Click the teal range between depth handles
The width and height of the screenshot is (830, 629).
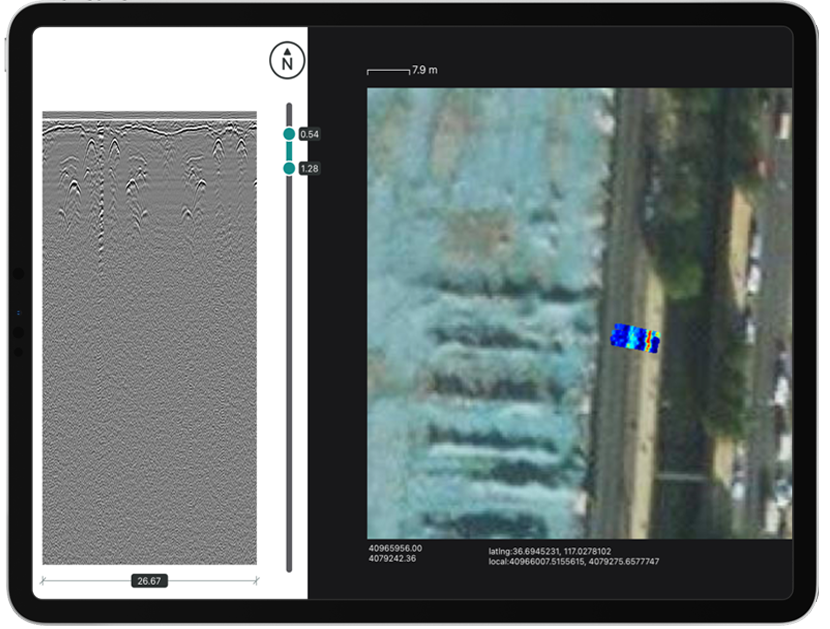[289, 151]
